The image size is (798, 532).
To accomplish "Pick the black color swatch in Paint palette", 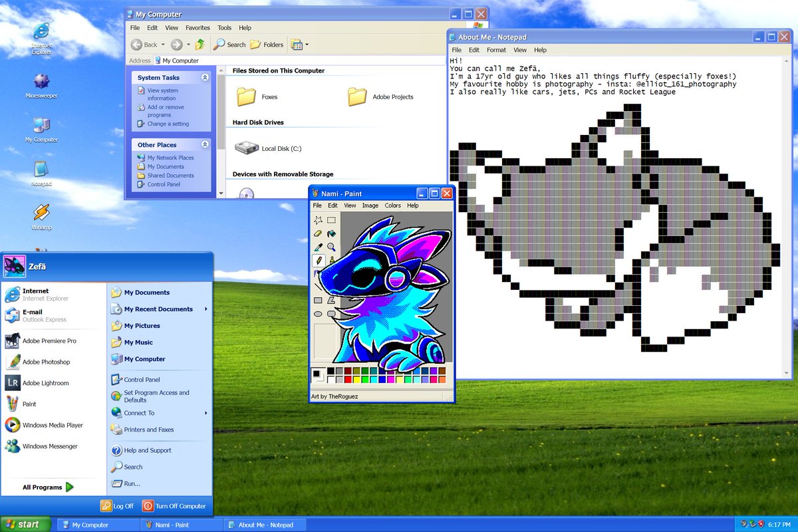I will pos(331,371).
